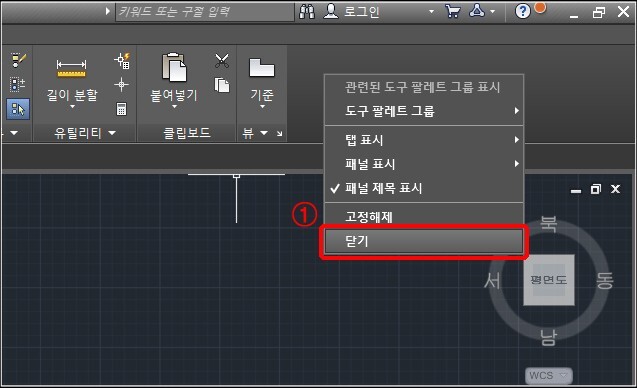Open the Help question mark icon

(x=522, y=11)
